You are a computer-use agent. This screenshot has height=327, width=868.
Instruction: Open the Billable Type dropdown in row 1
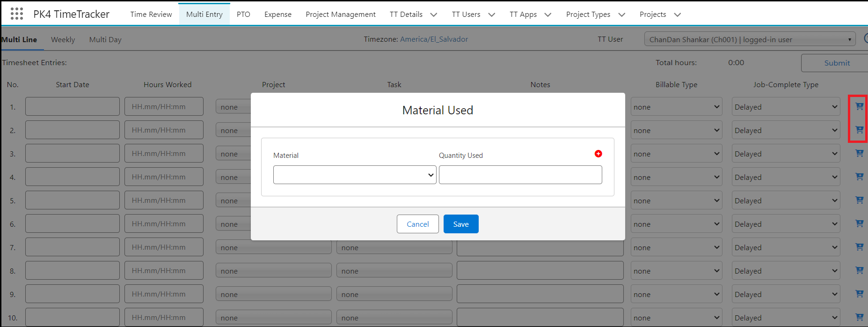click(676, 107)
